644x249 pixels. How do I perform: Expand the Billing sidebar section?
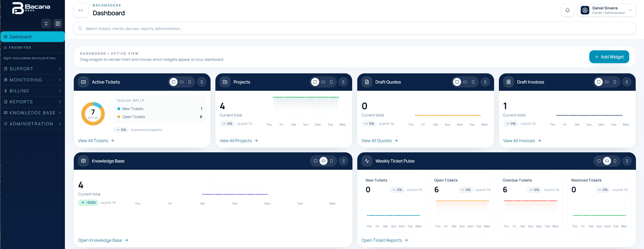pos(32,91)
